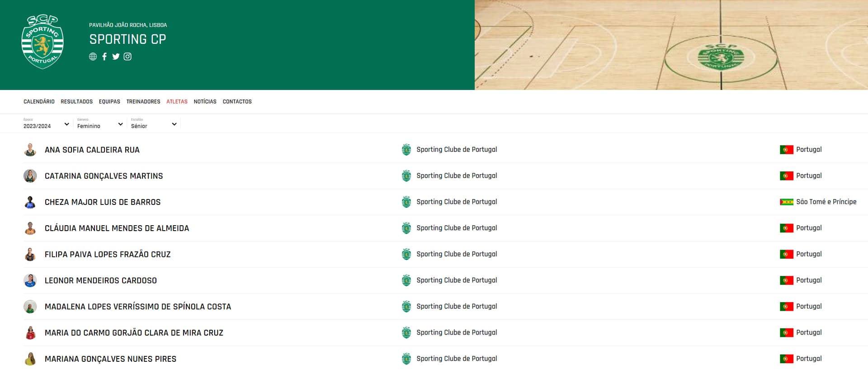Viewport: 868px width, 379px height.
Task: Click Leonor Mendeiros Cardoso's avatar
Action: point(30,280)
